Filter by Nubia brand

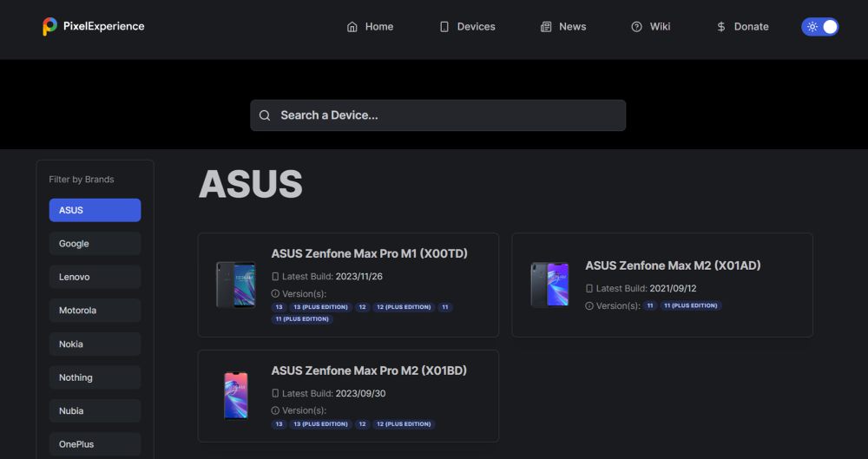pos(95,411)
